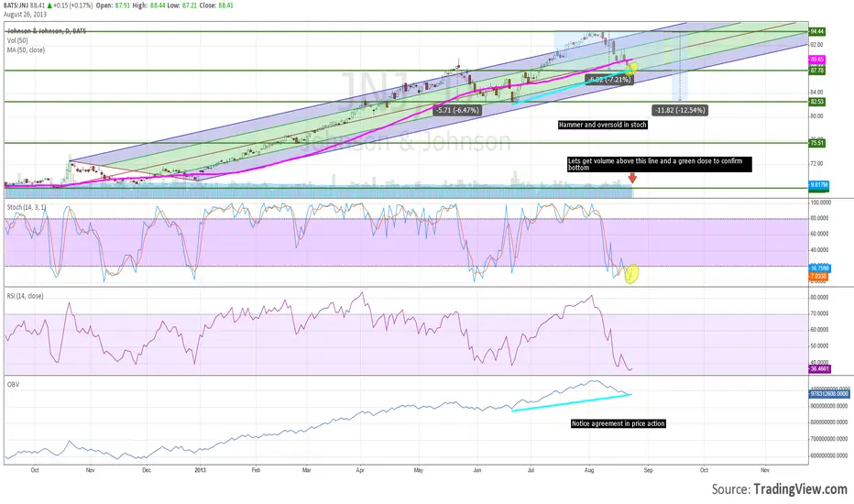Click the Jun label on the time axis
Screen dimensions: 854x504
(x=477, y=470)
